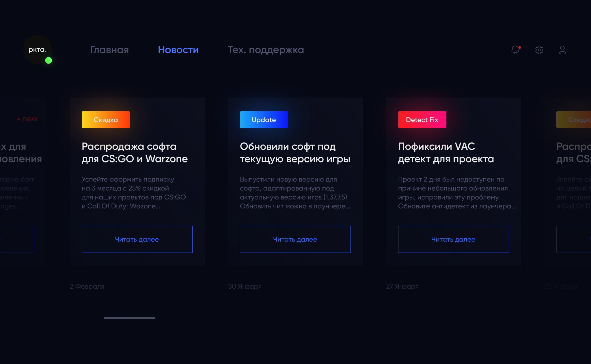Open headline Распродажа софта для CS:GO
Viewport: 591px width, 364px height.
pyautogui.click(x=135, y=153)
